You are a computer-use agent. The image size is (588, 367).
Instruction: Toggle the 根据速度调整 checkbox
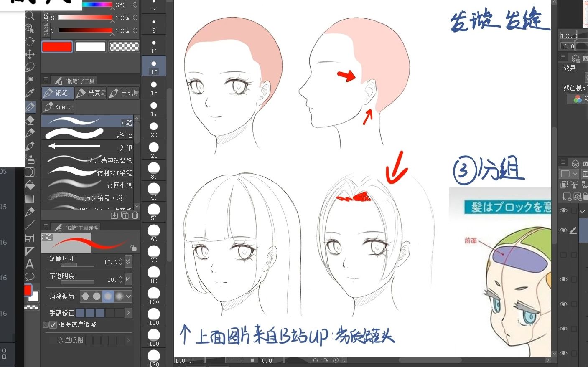pos(53,324)
